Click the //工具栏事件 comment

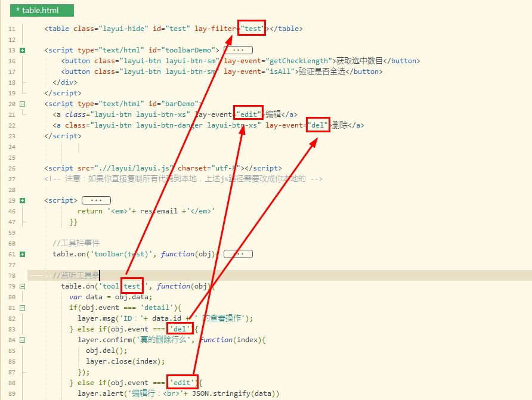tap(76, 243)
